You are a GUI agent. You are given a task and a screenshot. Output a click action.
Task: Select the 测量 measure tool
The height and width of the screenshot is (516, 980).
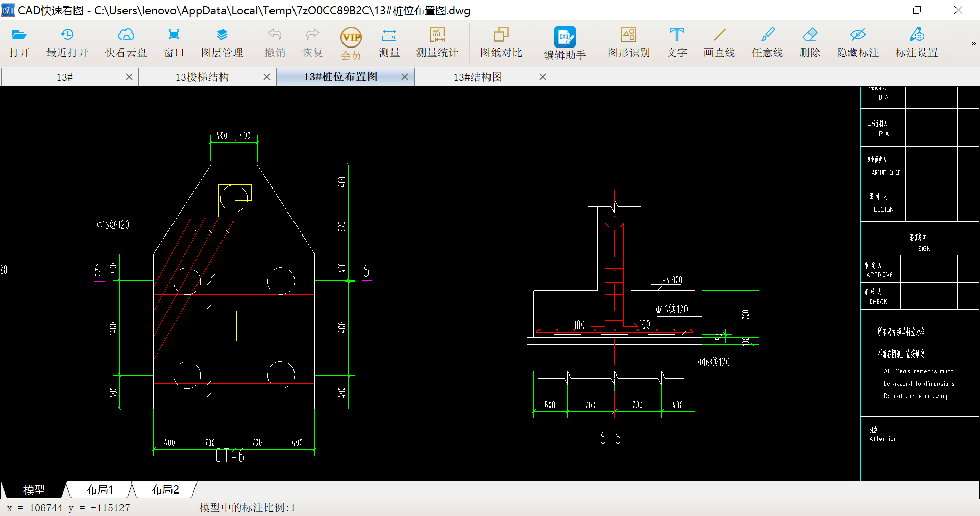(x=389, y=43)
